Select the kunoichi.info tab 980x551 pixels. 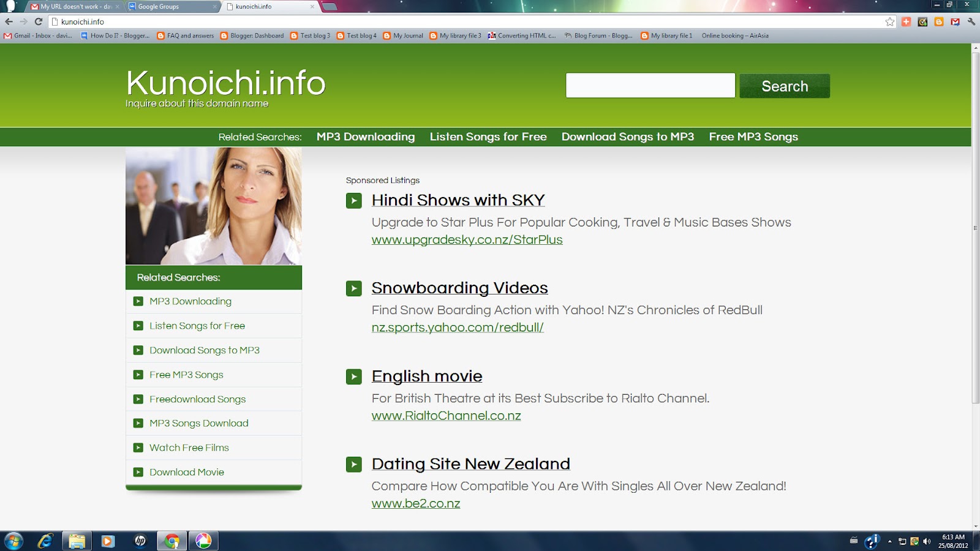point(271,7)
